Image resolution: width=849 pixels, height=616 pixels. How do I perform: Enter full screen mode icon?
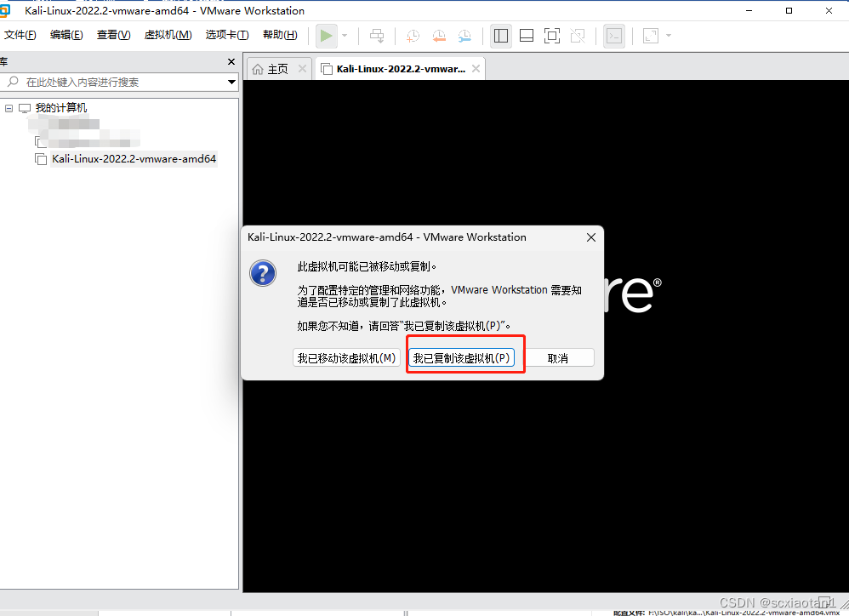point(552,36)
